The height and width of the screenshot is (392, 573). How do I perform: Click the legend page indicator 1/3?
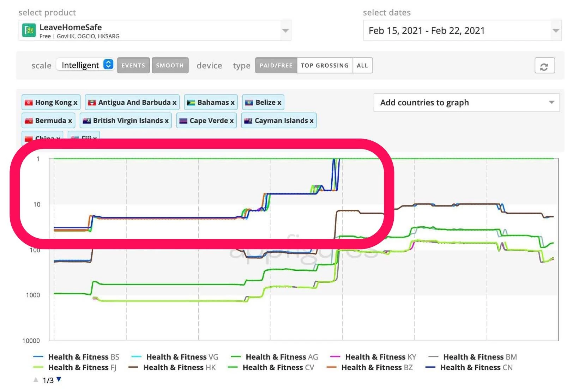(x=48, y=380)
